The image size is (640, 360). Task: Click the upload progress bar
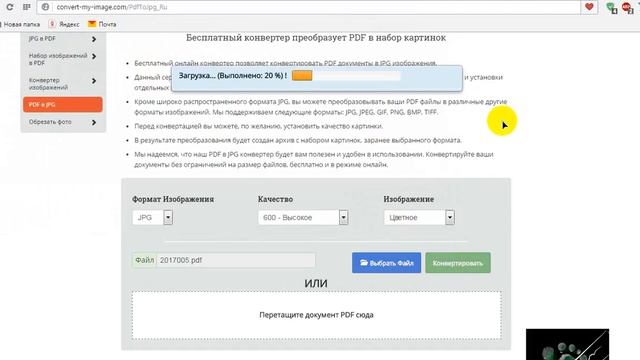click(x=346, y=76)
